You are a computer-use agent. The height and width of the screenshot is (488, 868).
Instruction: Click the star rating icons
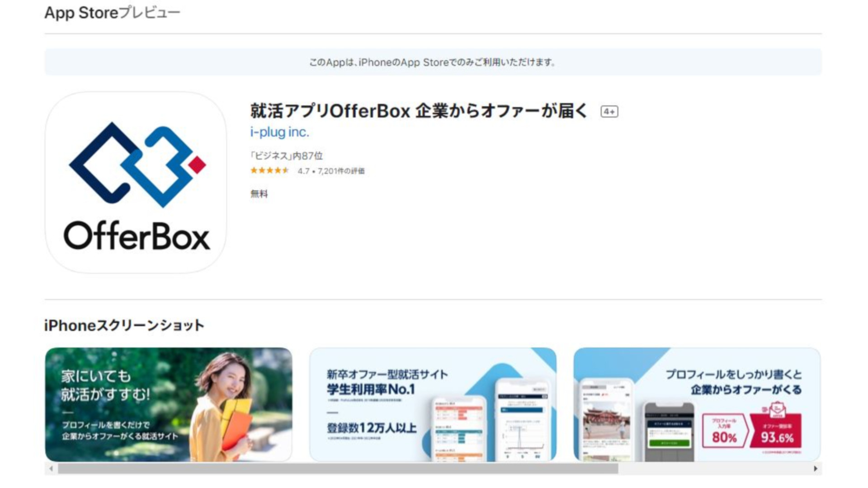[269, 170]
